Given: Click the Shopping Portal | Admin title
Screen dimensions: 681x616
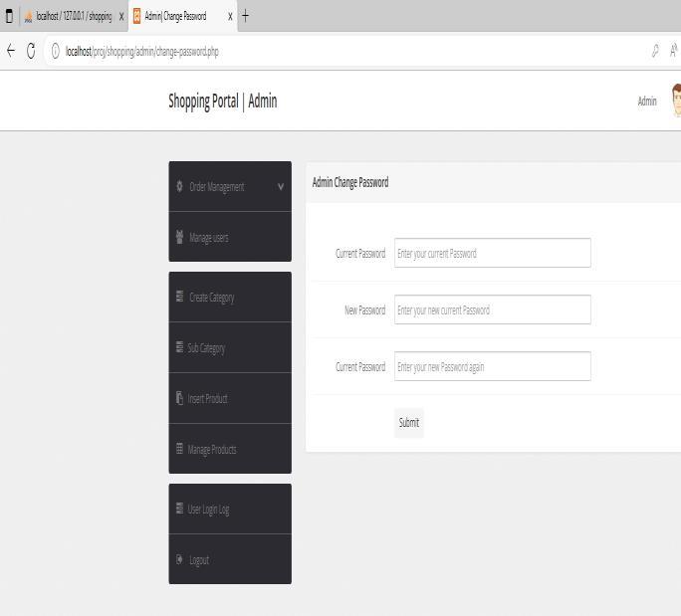Looking at the screenshot, I should tap(223, 102).
